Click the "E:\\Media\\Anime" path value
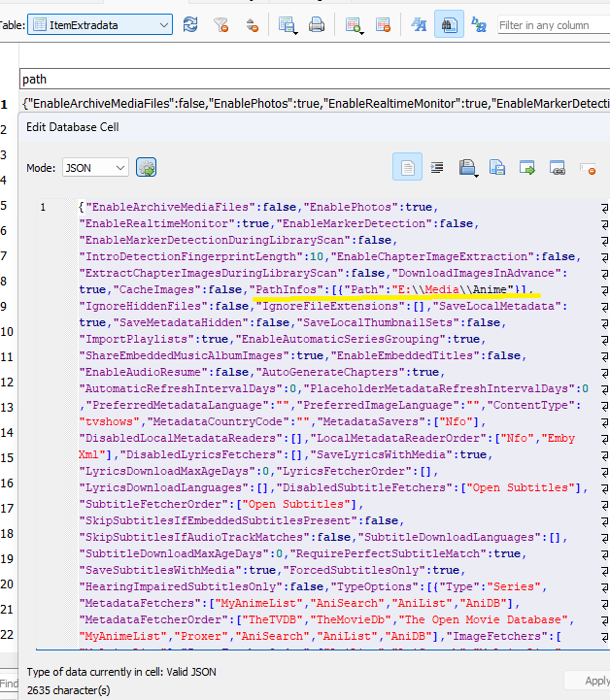This screenshot has height=700, width=610. [x=453, y=289]
